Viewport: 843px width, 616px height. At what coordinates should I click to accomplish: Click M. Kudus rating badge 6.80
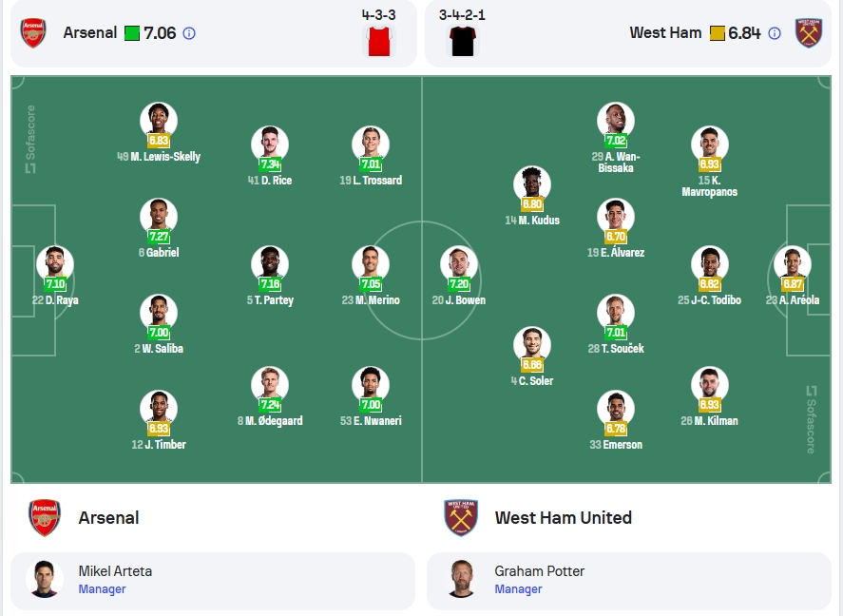pyautogui.click(x=531, y=204)
